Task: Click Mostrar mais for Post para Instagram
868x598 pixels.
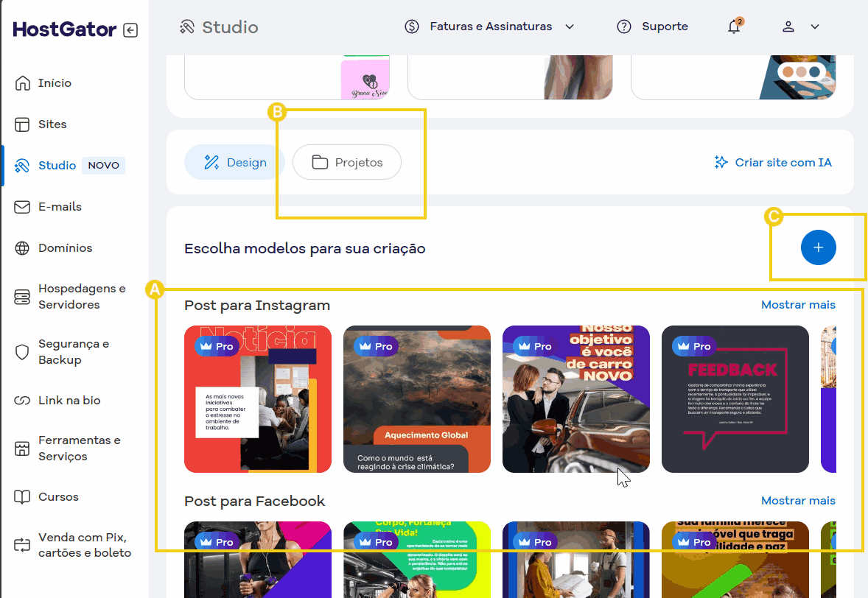Action: point(798,305)
